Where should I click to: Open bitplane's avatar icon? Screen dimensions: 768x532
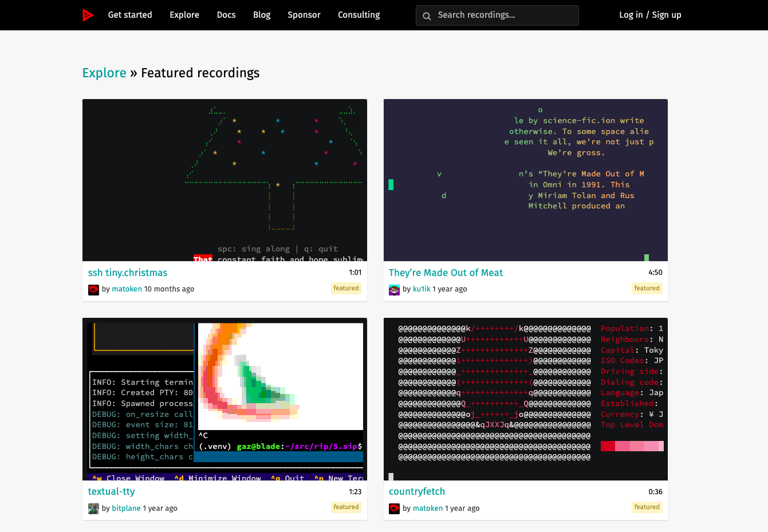point(93,509)
